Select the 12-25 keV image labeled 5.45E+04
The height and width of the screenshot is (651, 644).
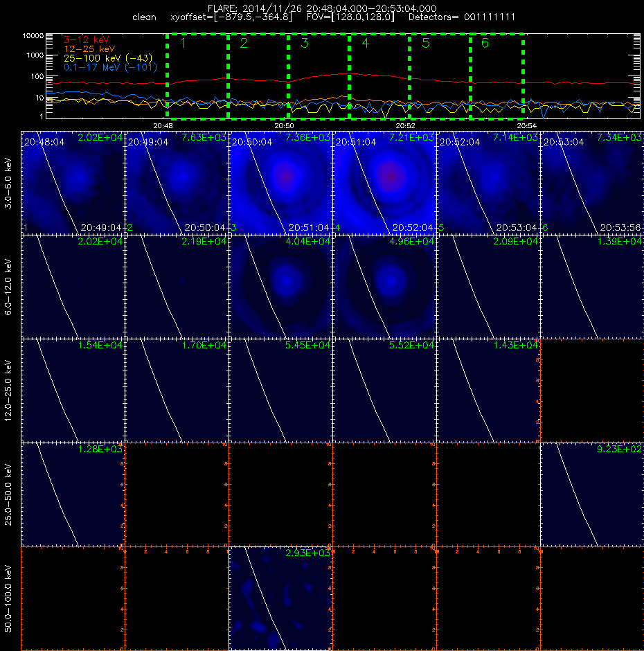(280, 391)
